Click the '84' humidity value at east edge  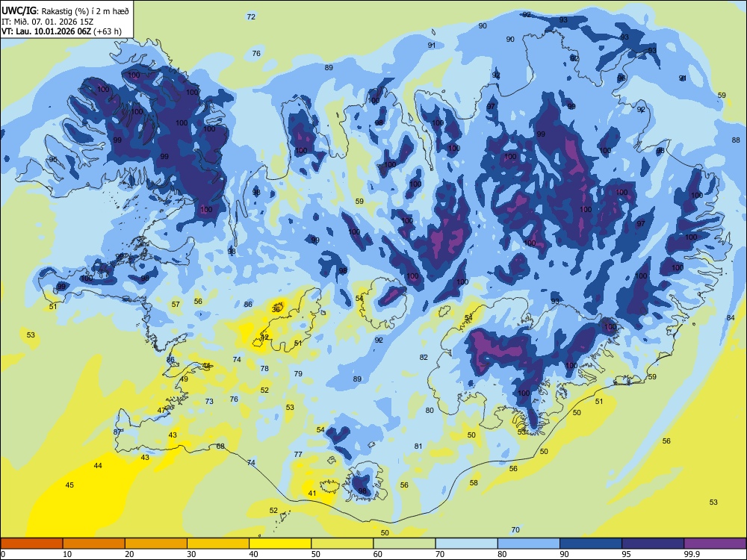[731, 317]
